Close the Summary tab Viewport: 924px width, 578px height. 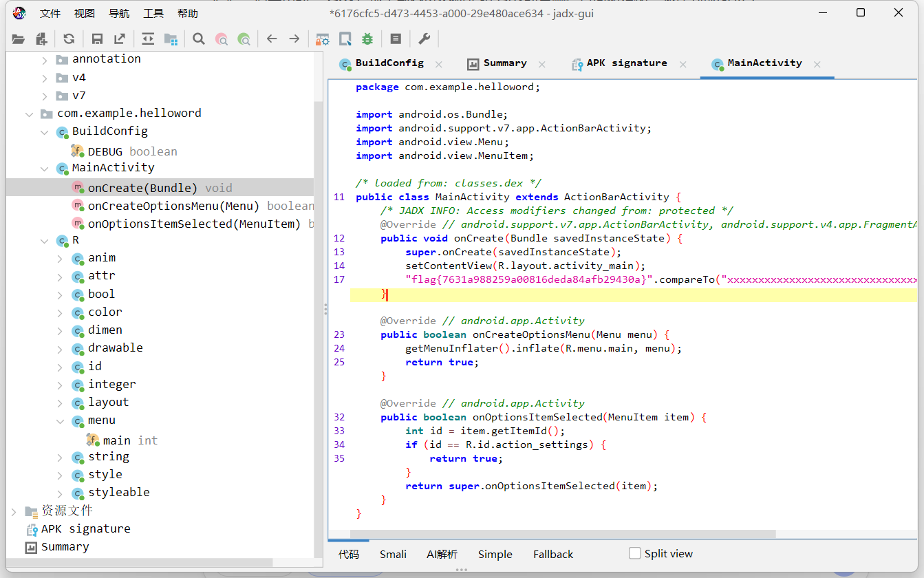click(x=542, y=64)
